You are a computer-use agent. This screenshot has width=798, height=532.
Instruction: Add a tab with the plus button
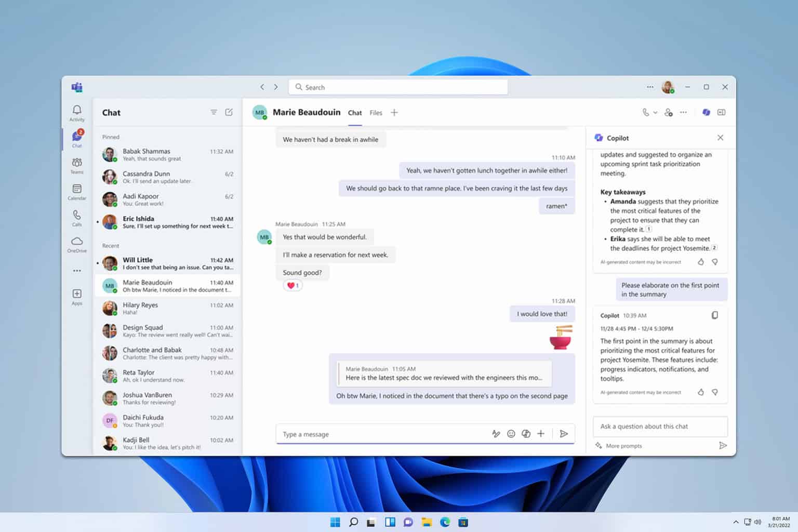(x=394, y=112)
